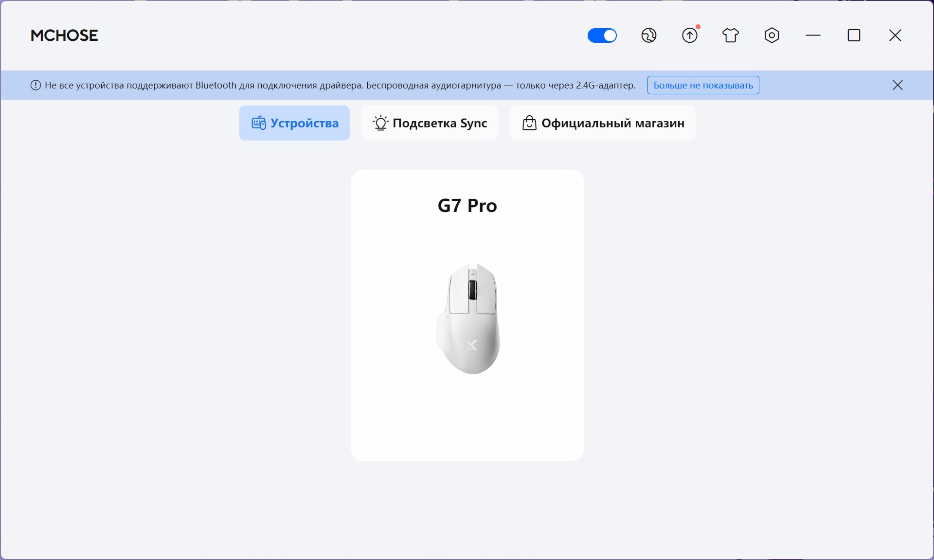Image resolution: width=934 pixels, height=560 pixels.
Task: Maximize the MCHOSE window
Action: click(854, 35)
